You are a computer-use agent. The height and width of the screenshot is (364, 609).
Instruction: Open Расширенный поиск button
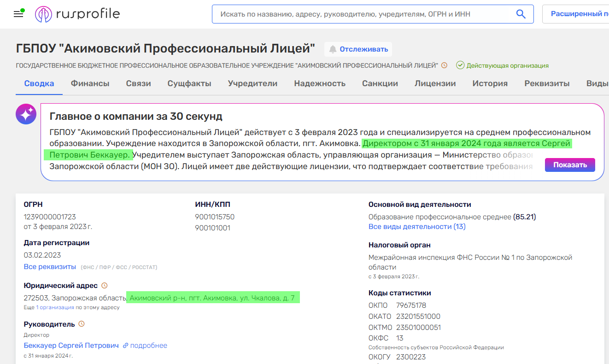[578, 14]
